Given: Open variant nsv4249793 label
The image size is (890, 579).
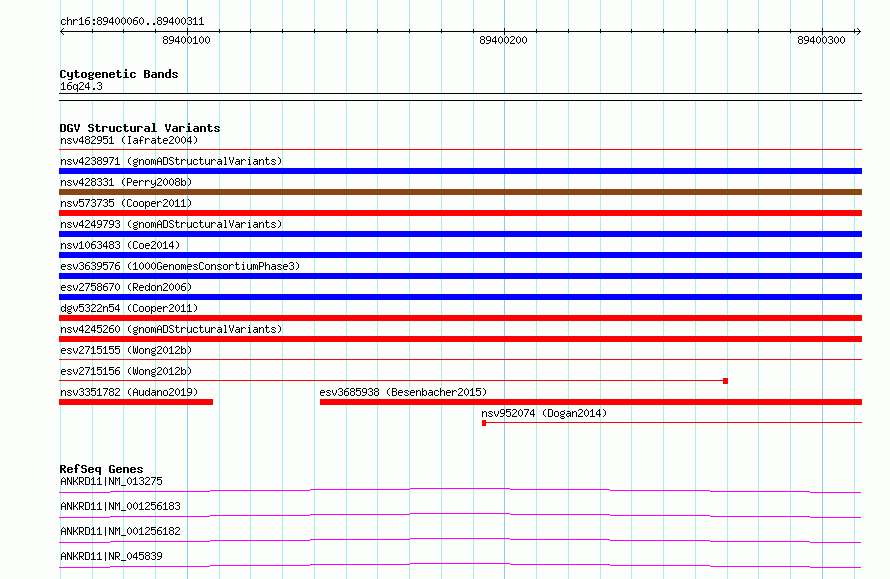Looking at the screenshot, I should tap(171, 224).
